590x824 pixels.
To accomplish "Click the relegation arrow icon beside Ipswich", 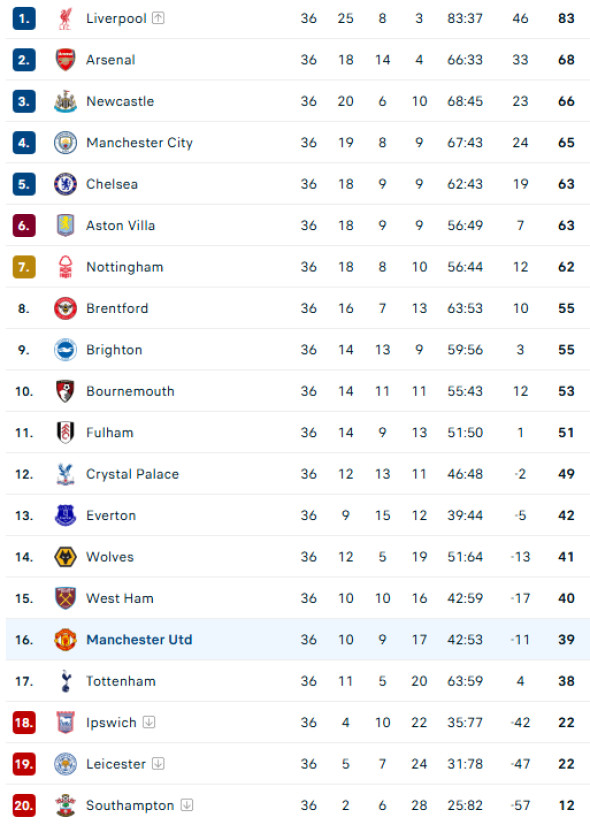I will pos(149,722).
